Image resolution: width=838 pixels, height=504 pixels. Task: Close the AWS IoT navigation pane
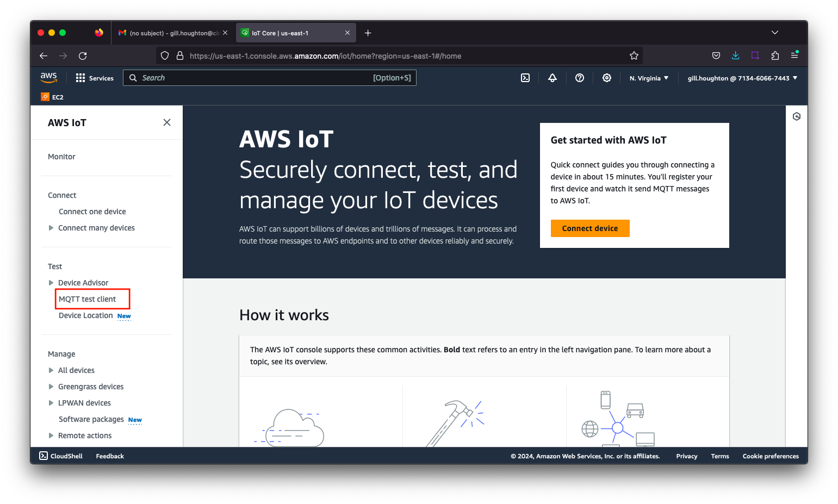click(167, 122)
